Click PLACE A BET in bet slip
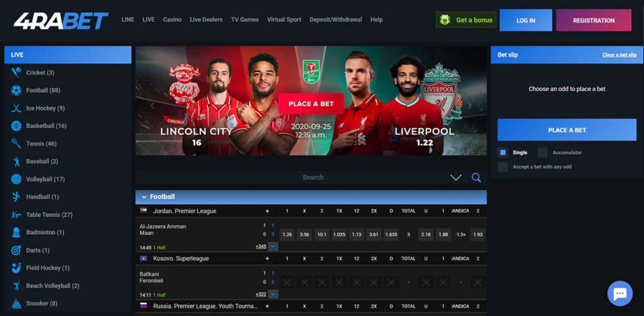The image size is (644, 316). pos(567,130)
